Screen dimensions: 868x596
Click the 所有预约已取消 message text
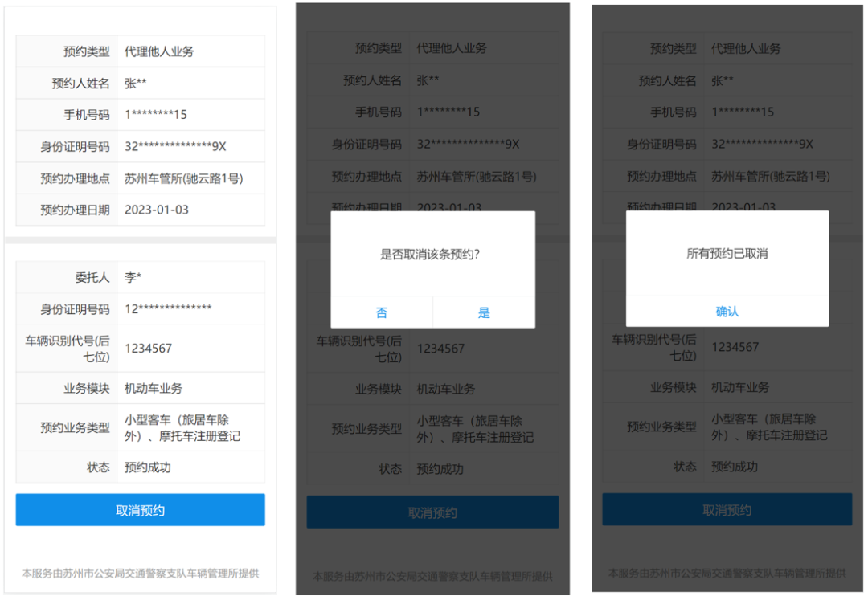pos(727,254)
